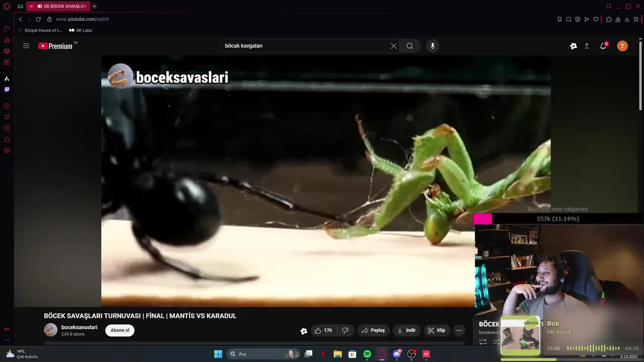The image size is (644, 362).
Task: Click the YouTube page vertical scrollbar
Action: click(640, 75)
